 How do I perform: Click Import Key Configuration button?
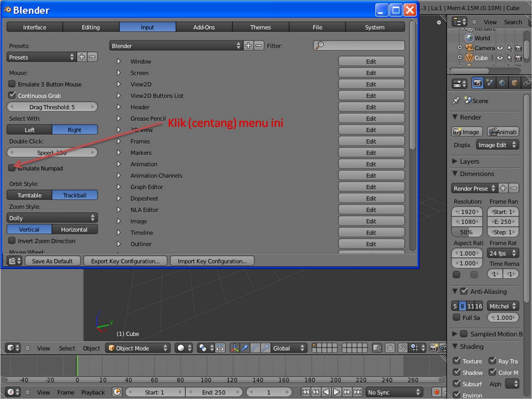[212, 261]
